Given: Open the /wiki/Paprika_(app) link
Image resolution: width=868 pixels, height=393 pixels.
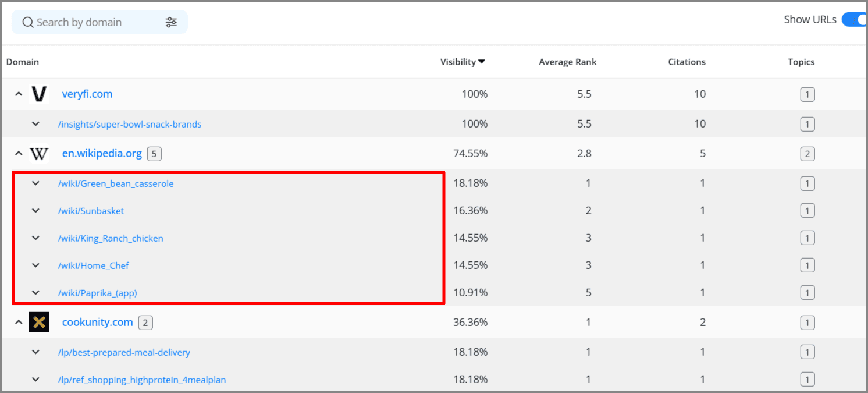Looking at the screenshot, I should pyautogui.click(x=97, y=293).
